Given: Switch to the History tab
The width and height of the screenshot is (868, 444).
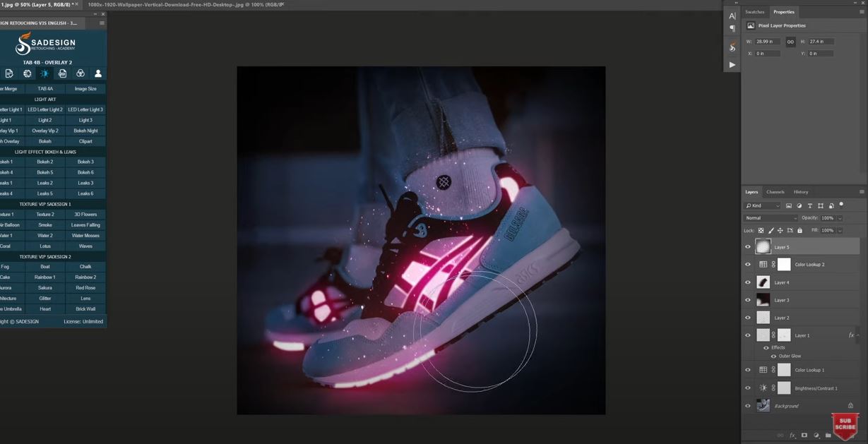Looking at the screenshot, I should (x=801, y=192).
